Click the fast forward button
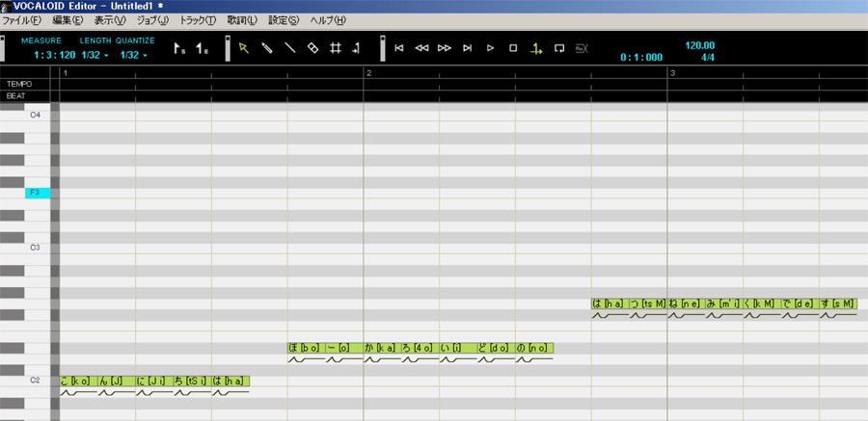Screen dimensions: 868x421 (x=445, y=48)
